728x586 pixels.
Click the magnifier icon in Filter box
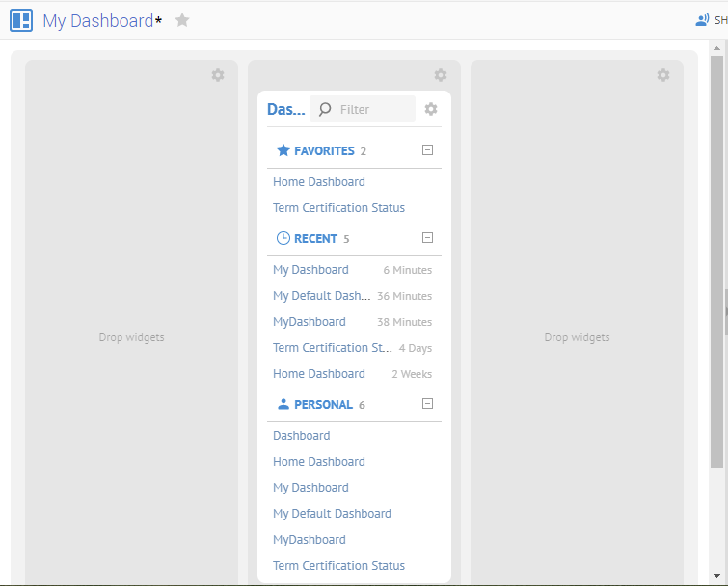(325, 110)
